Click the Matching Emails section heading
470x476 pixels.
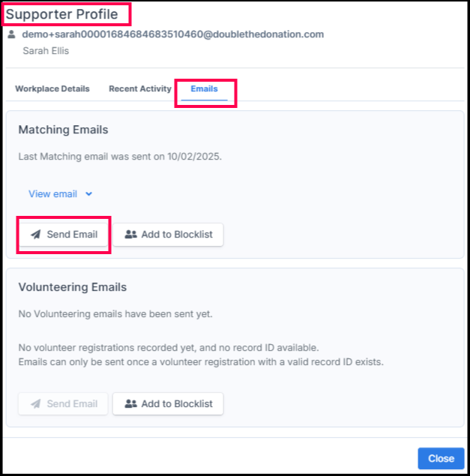[63, 130]
